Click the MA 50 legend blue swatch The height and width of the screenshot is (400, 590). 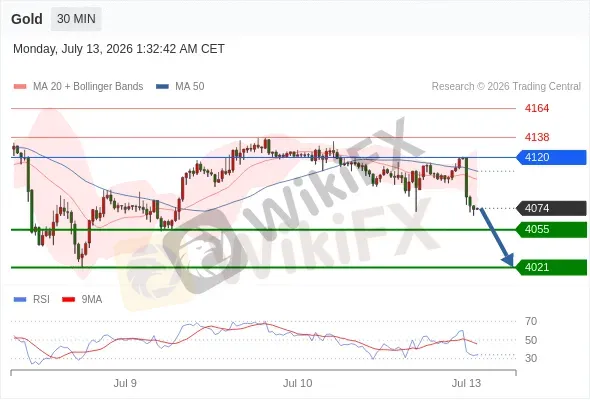pyautogui.click(x=162, y=87)
